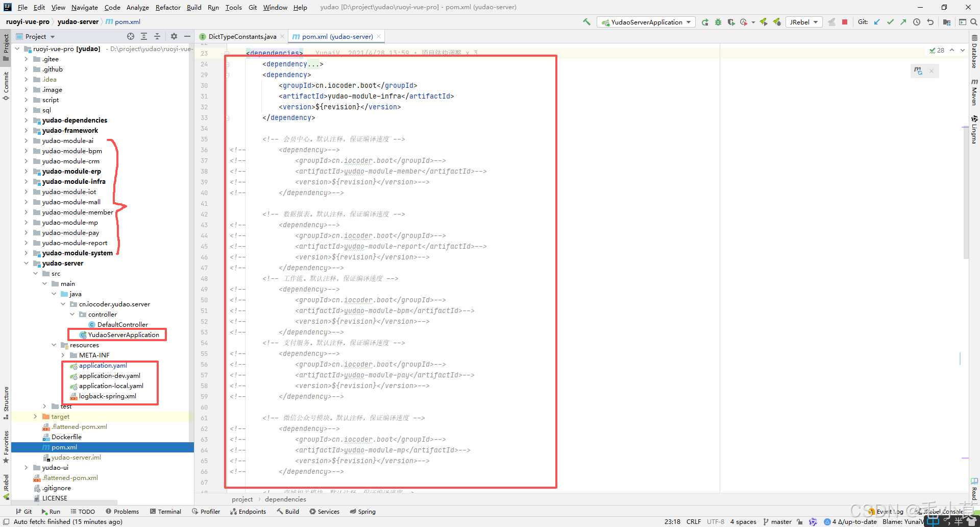Image resolution: width=980 pixels, height=527 pixels.
Task: Open Project panel settings gear
Action: click(x=174, y=36)
